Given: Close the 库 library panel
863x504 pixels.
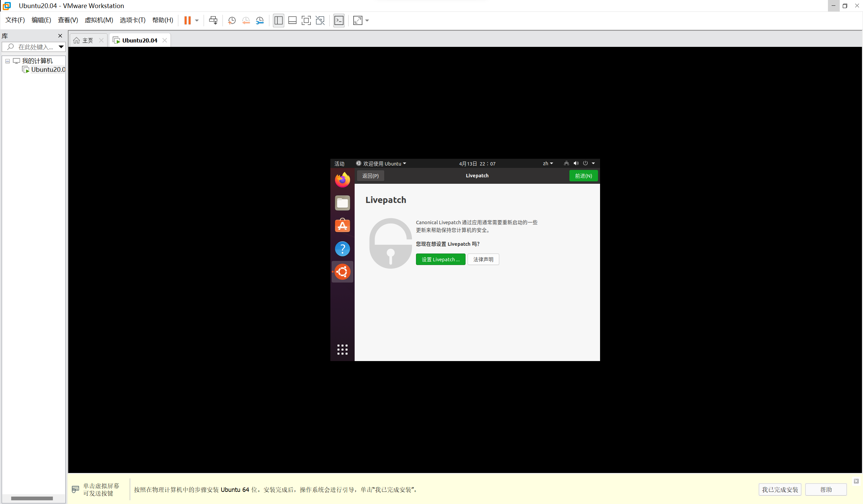Looking at the screenshot, I should point(60,36).
